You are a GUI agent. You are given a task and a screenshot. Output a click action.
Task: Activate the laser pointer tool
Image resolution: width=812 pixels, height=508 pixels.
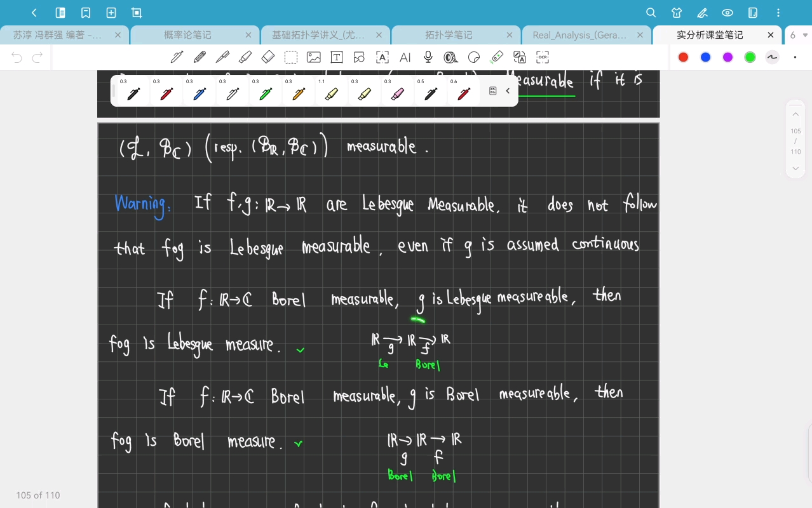(x=497, y=57)
